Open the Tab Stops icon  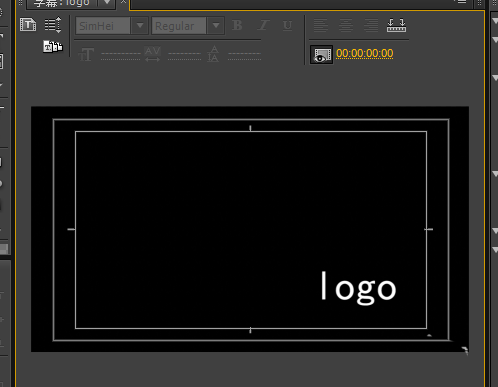[x=396, y=25]
